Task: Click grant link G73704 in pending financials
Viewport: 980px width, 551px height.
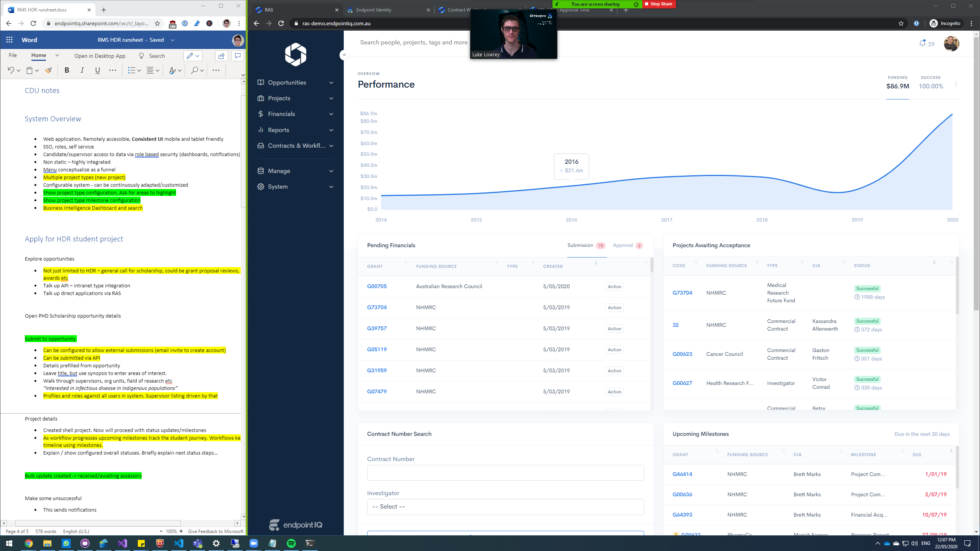Action: 377,308
